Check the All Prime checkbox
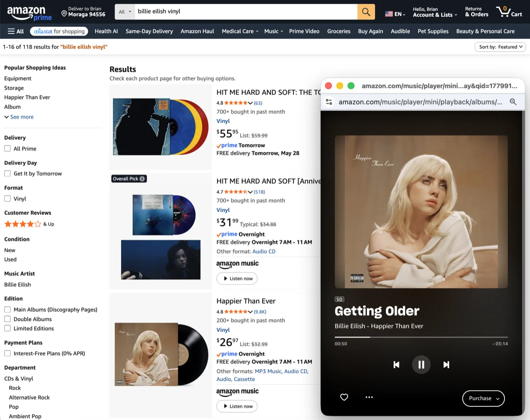The height and width of the screenshot is (420, 530). (x=8, y=149)
